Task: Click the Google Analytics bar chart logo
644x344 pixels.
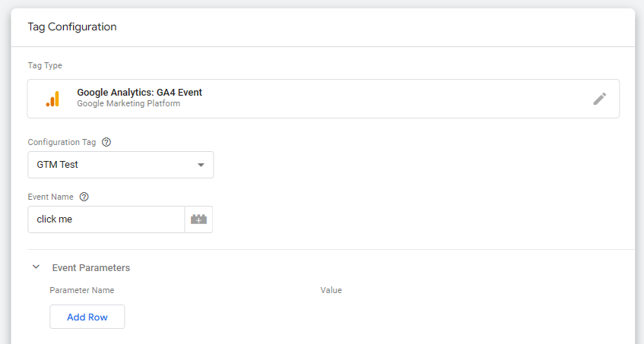Action: [x=52, y=99]
